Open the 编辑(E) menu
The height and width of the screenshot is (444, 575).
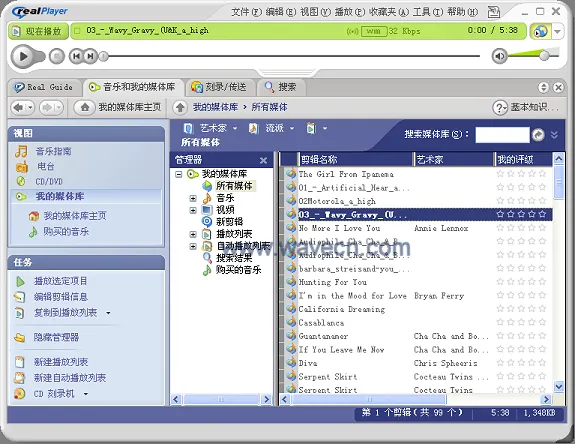click(x=281, y=12)
